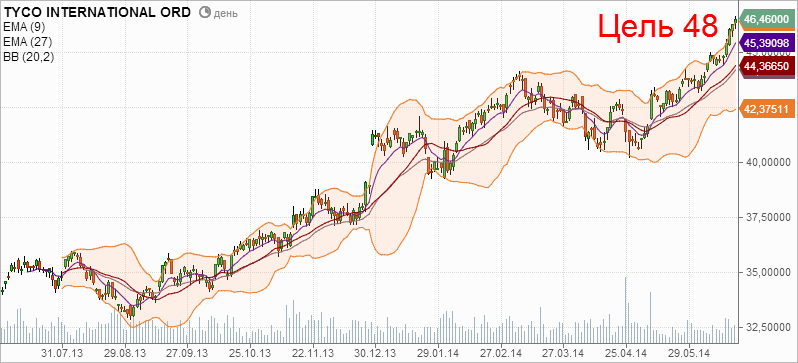The height and width of the screenshot is (363, 798).
Task: Click the 35,00000 price axis label
Action: click(767, 272)
